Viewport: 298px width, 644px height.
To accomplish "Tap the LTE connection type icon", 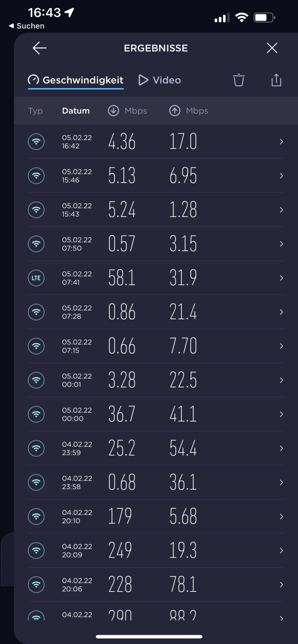I will tap(36, 278).
